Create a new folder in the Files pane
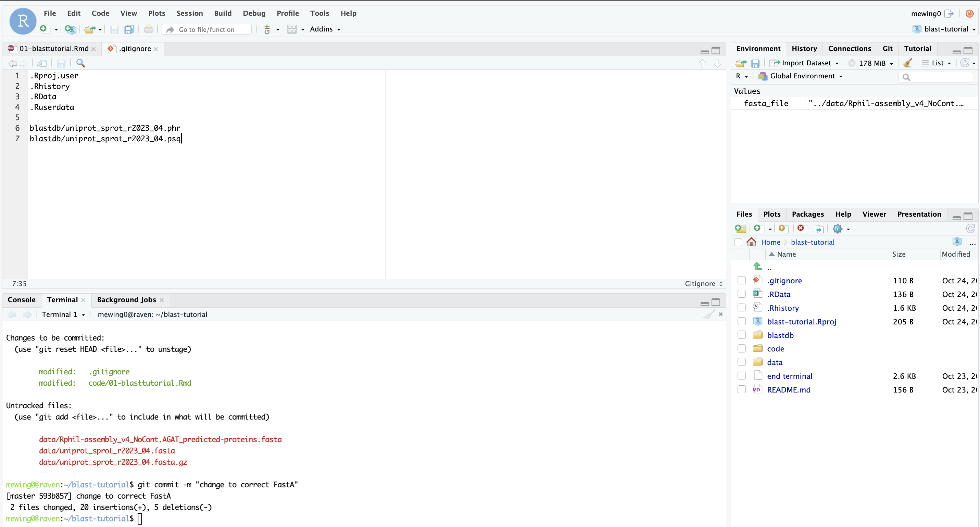 740,229
